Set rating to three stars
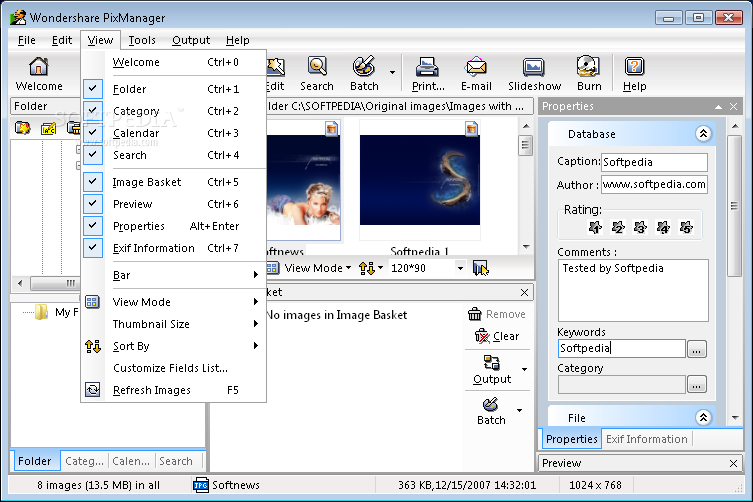This screenshot has height=502, width=753. click(x=640, y=227)
